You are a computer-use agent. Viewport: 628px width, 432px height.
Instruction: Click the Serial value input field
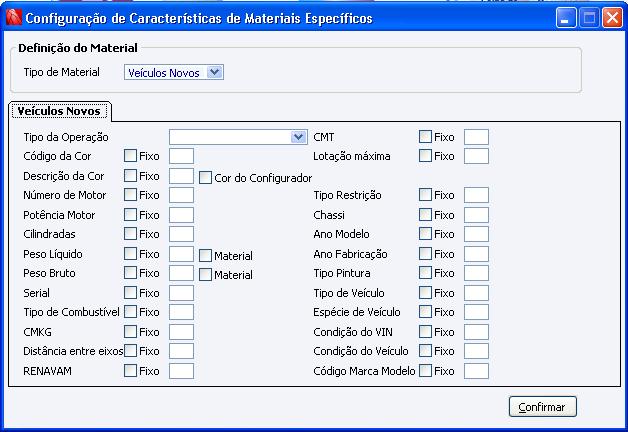pyautogui.click(x=181, y=293)
